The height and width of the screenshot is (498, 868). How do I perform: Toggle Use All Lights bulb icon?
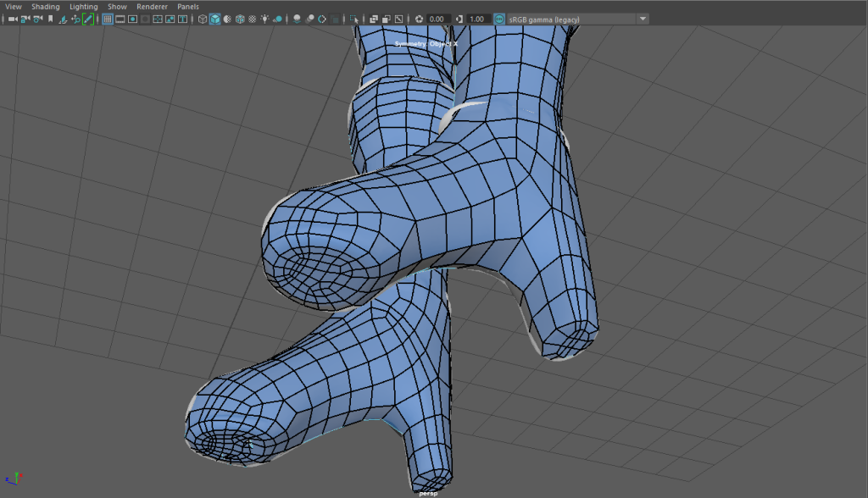(x=265, y=19)
